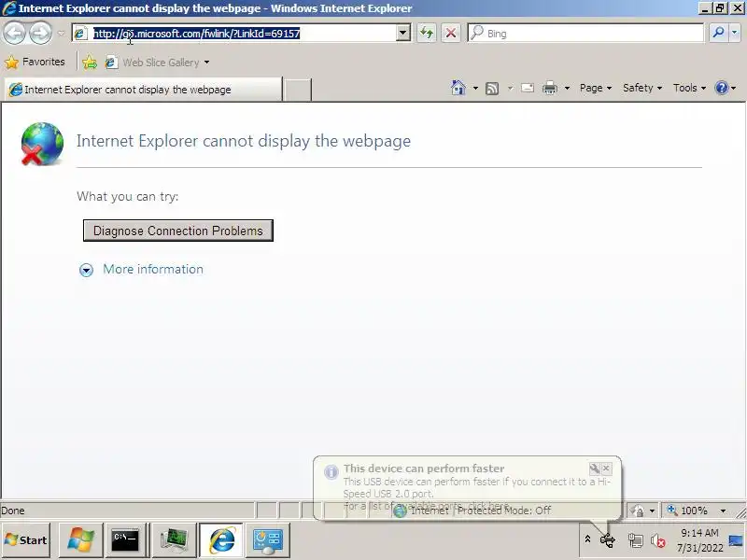Viewport: 747px width, 560px height.
Task: Click the red Stop loading icon
Action: tap(450, 34)
